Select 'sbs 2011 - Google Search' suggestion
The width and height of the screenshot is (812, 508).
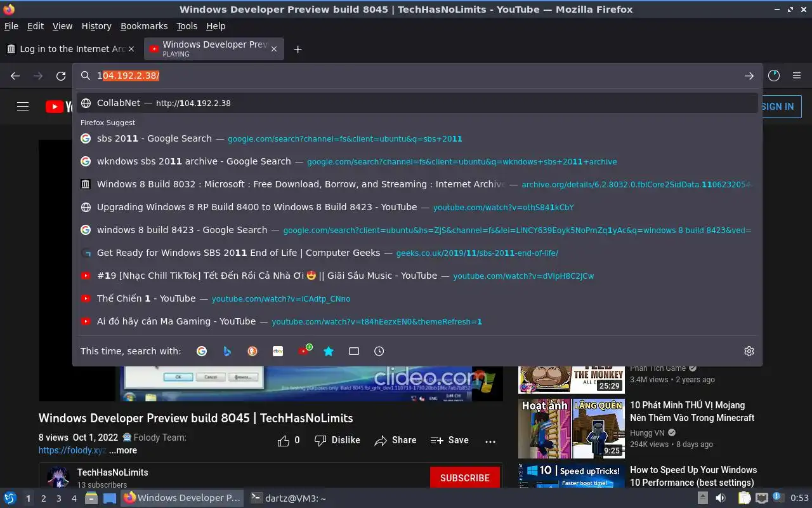pos(417,138)
